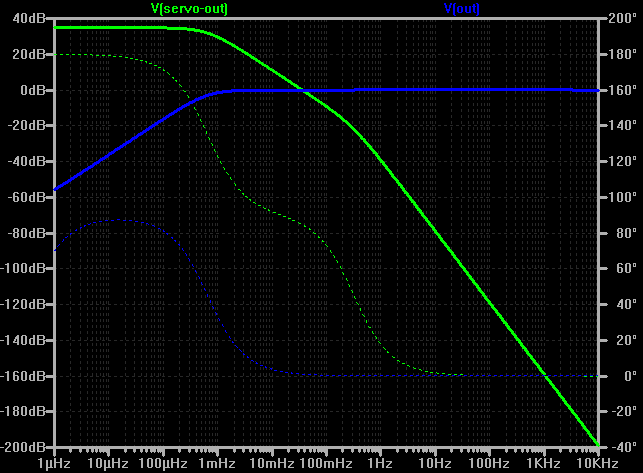
Task: Click the 200° phase axis label
Action: 622,18
